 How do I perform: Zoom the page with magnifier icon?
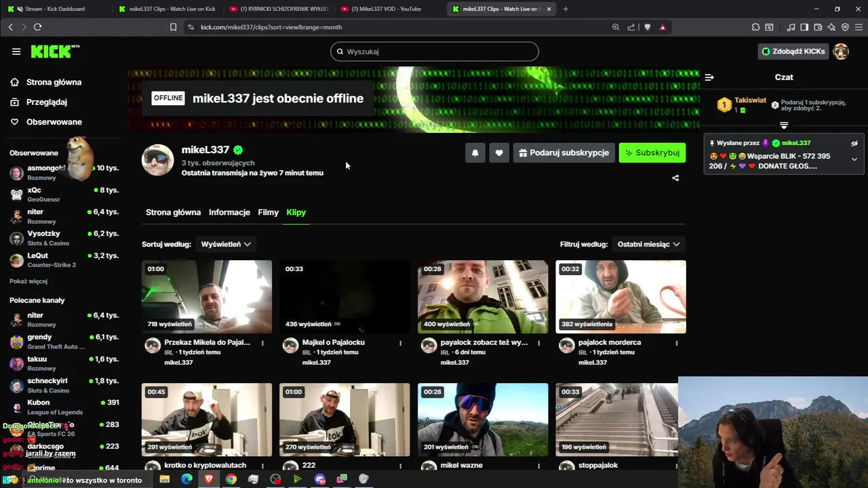[616, 27]
